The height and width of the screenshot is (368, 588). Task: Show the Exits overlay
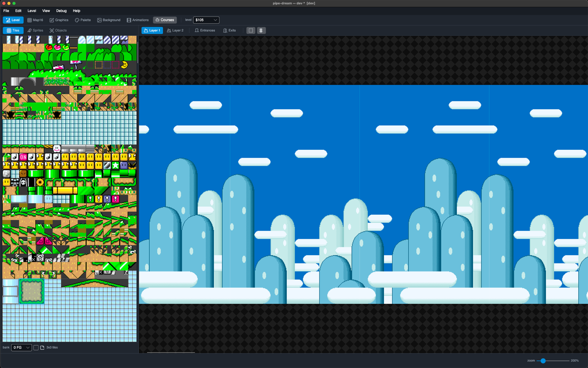pos(229,31)
